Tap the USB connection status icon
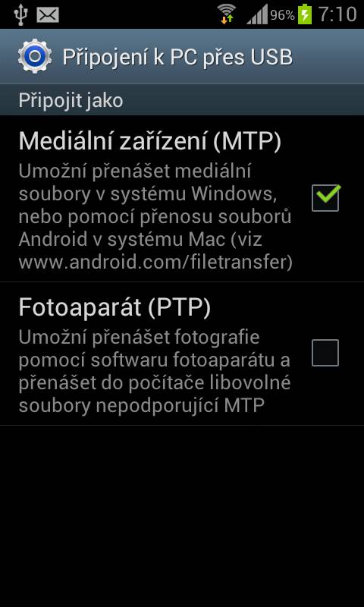This screenshot has height=607, width=364. click(x=19, y=14)
